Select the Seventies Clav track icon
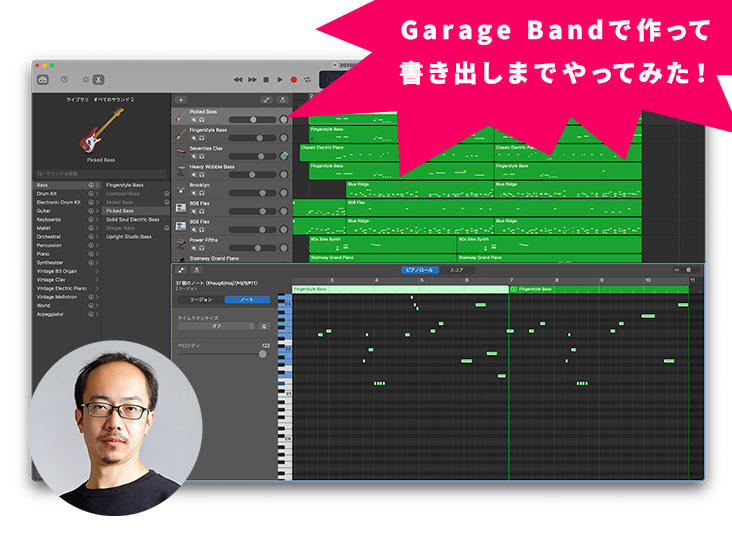This screenshot has height=540, width=732. tap(181, 153)
